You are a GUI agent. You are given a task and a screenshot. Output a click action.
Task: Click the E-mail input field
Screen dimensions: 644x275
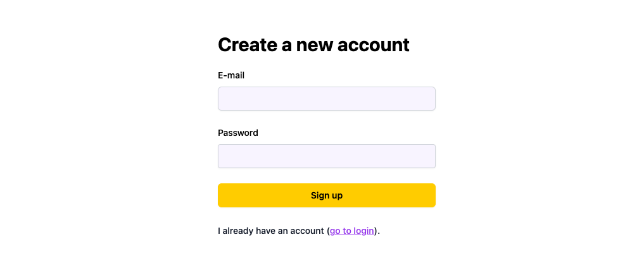(326, 99)
